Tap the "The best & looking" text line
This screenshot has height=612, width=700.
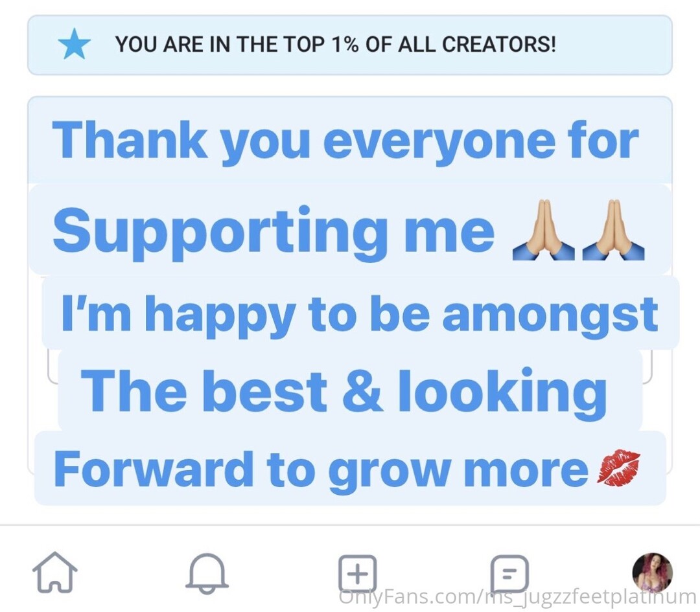[x=344, y=392]
